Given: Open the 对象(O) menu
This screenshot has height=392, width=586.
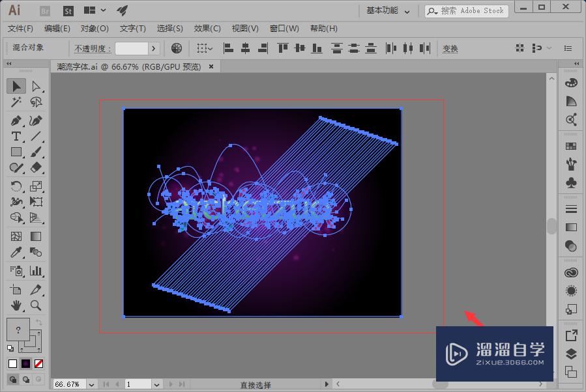Looking at the screenshot, I should (x=95, y=29).
